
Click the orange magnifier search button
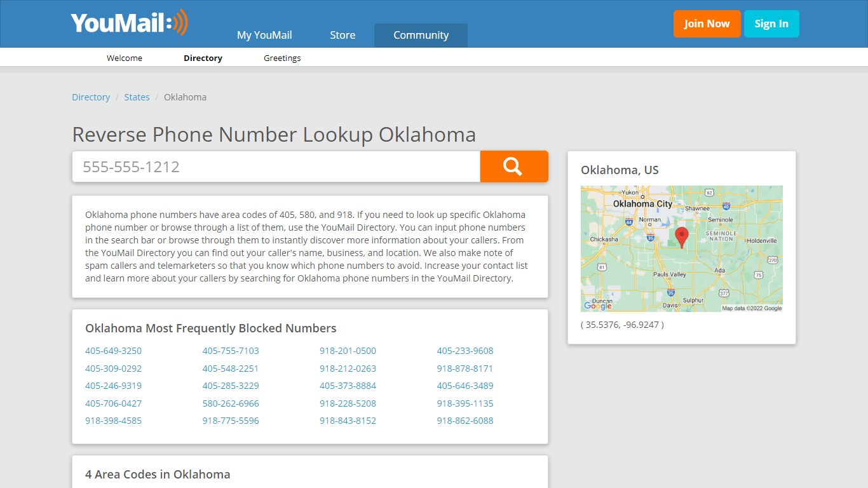[x=514, y=166]
